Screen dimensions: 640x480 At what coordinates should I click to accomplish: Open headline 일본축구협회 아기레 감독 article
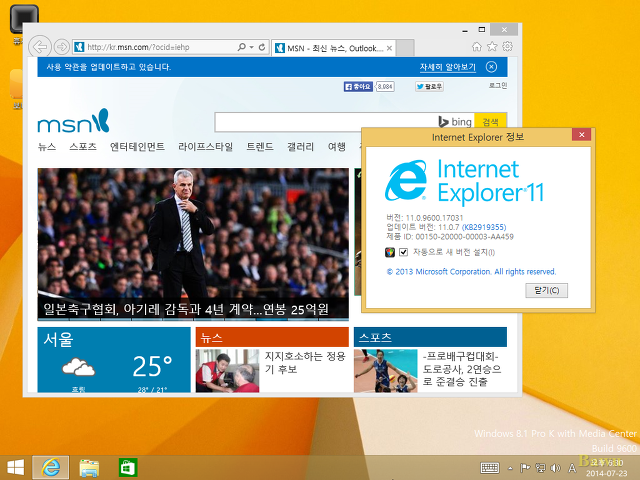click(186, 309)
